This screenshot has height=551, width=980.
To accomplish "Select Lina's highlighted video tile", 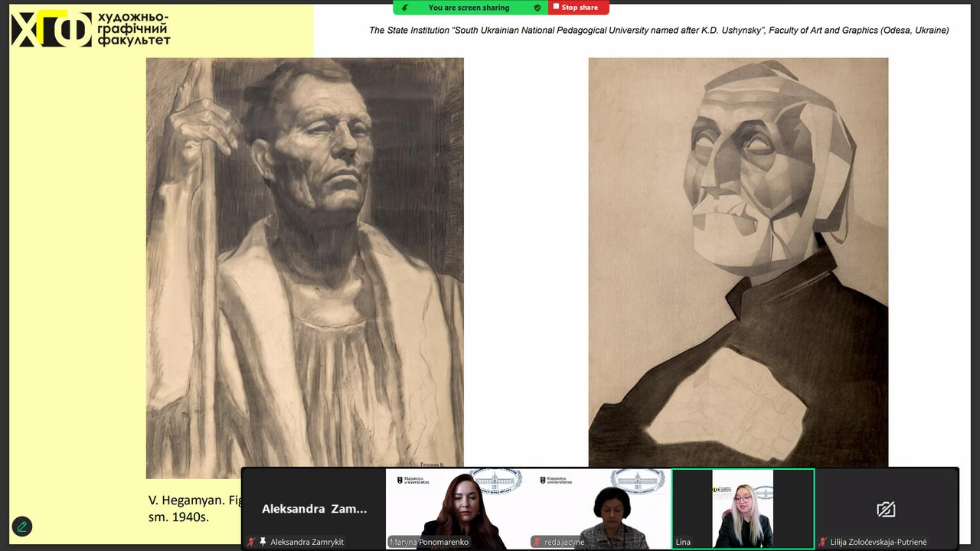I will click(x=743, y=509).
